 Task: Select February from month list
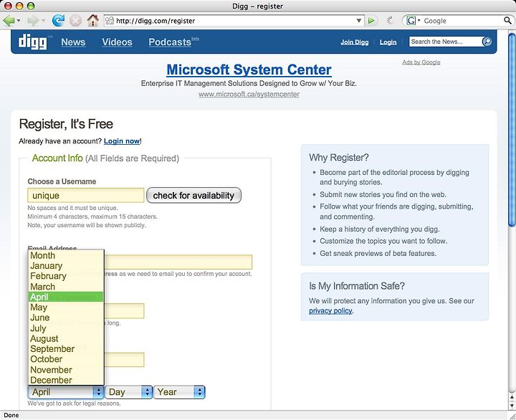click(66, 276)
